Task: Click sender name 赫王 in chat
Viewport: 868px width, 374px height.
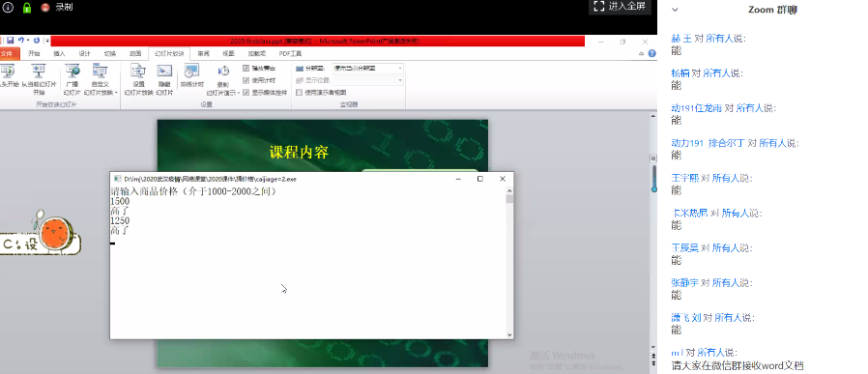Action: click(x=681, y=39)
